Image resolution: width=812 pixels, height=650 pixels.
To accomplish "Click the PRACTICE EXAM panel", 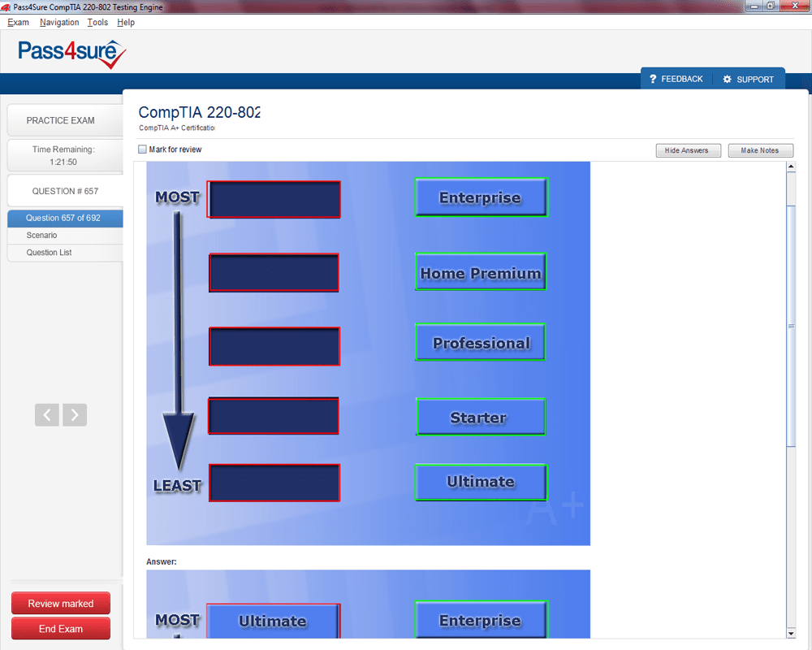I will [65, 120].
